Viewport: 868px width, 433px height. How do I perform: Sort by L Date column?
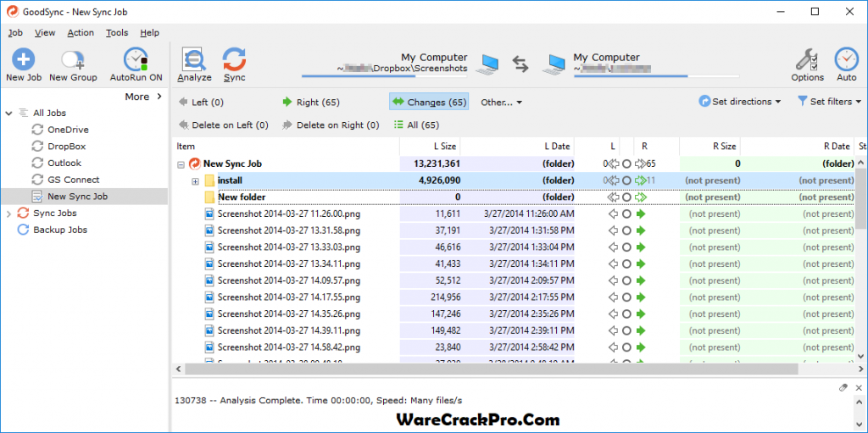tap(518, 147)
